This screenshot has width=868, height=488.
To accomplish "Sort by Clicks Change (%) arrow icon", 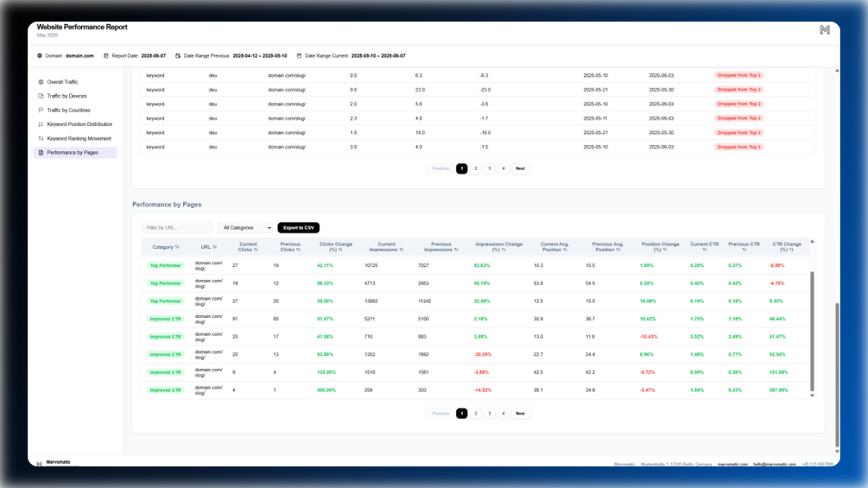I will [x=340, y=250].
